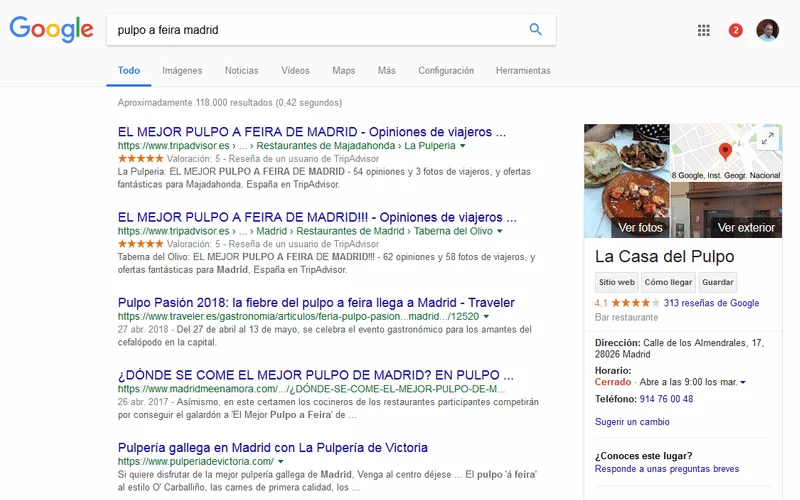Expand the dropdown arrow next to La Pulperia URL

click(x=463, y=146)
